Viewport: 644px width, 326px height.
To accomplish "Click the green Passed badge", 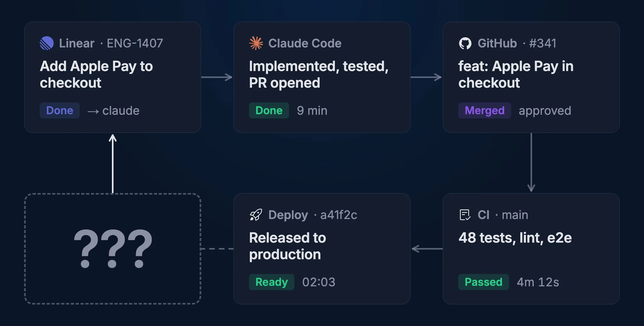I will point(484,282).
